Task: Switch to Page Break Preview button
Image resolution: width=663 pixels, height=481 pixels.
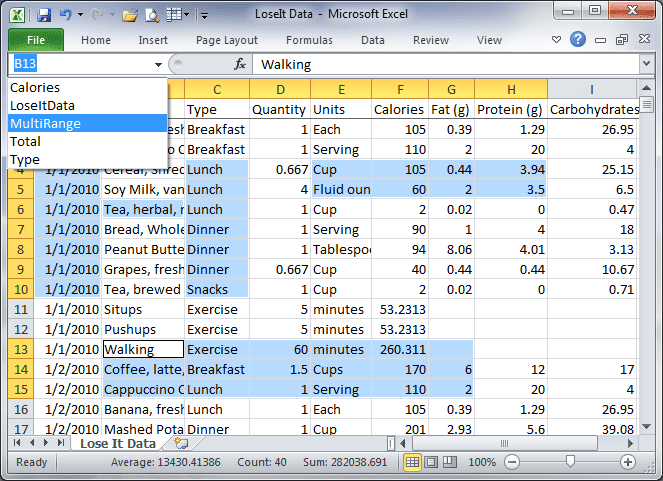Action: pyautogui.click(x=451, y=463)
